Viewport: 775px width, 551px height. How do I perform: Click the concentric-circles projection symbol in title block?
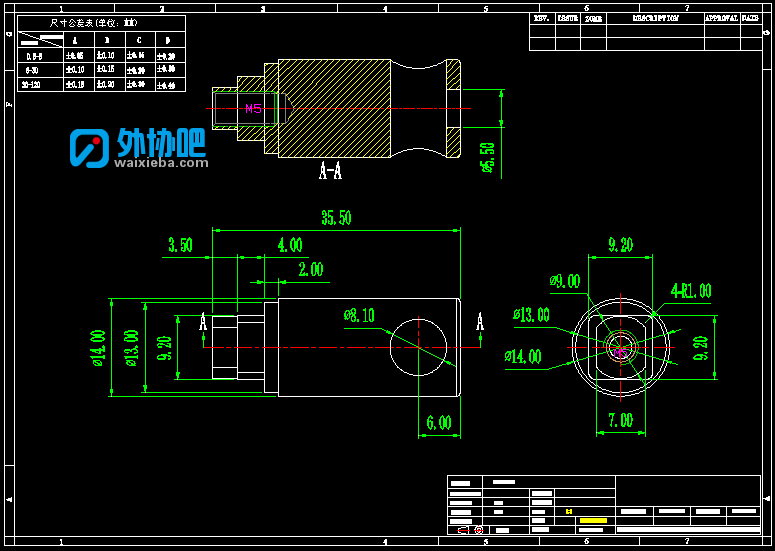pyautogui.click(x=478, y=530)
